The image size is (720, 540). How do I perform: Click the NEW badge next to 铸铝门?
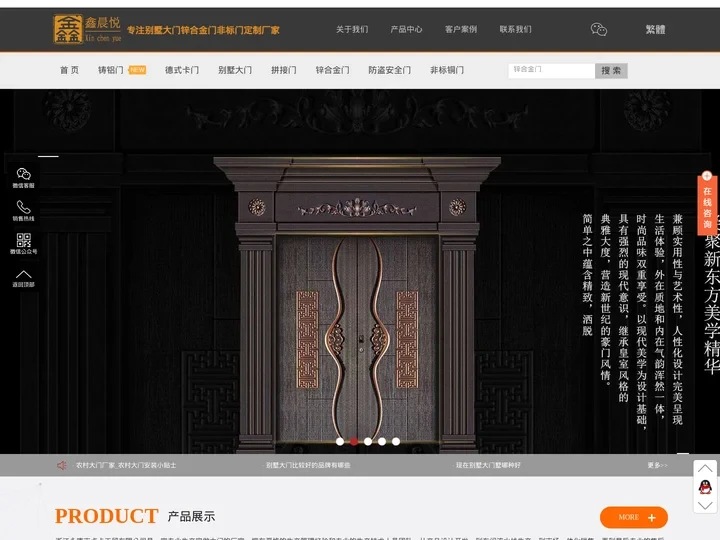point(137,70)
